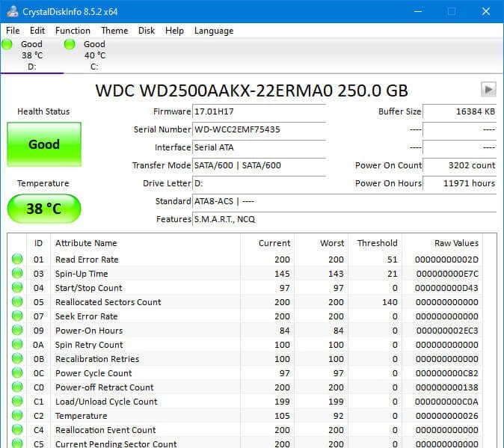Open the Function menu
Image resolution: width=504 pixels, height=448 pixels.
coord(73,31)
